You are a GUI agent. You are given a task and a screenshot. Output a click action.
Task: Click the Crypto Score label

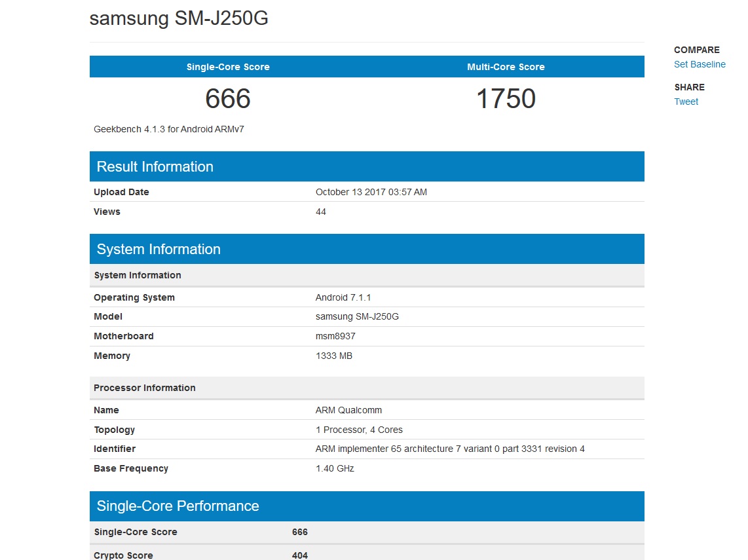(123, 555)
